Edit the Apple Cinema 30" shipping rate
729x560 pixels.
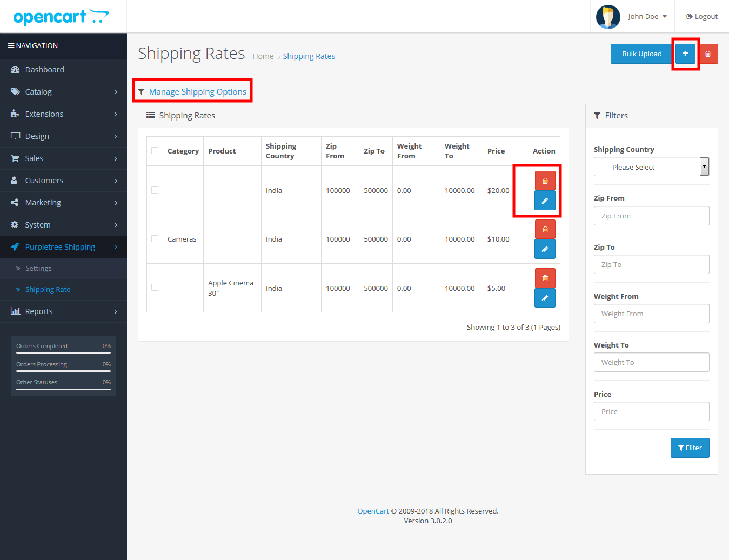point(545,298)
